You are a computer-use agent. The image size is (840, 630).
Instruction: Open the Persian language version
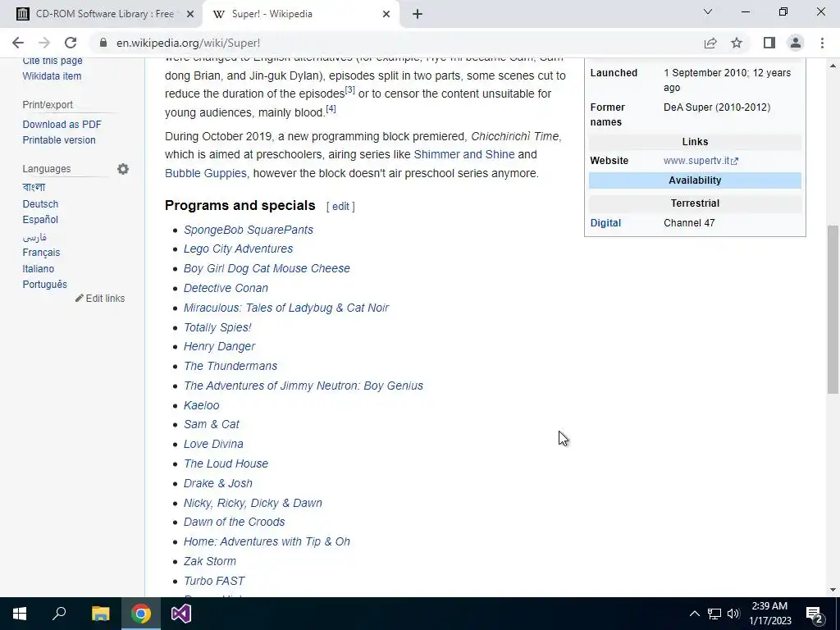(34, 237)
